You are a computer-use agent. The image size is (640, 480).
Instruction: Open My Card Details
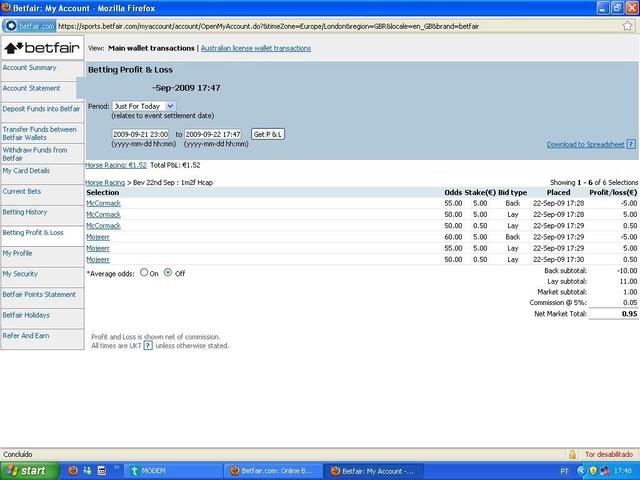(x=26, y=171)
